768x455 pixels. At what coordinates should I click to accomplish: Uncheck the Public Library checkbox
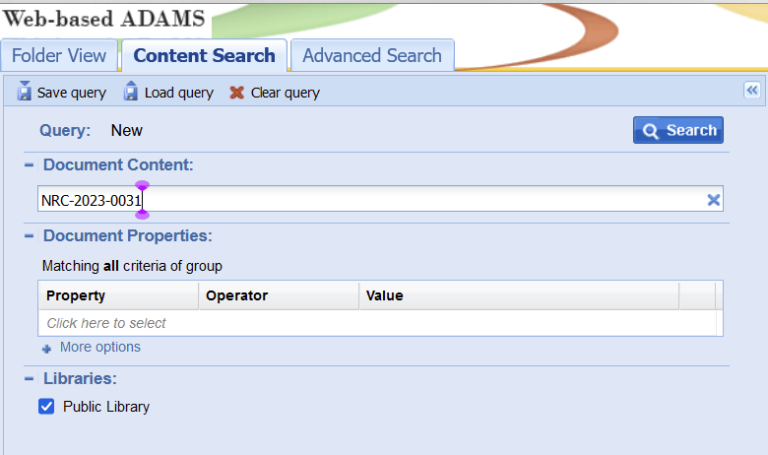[x=46, y=406]
